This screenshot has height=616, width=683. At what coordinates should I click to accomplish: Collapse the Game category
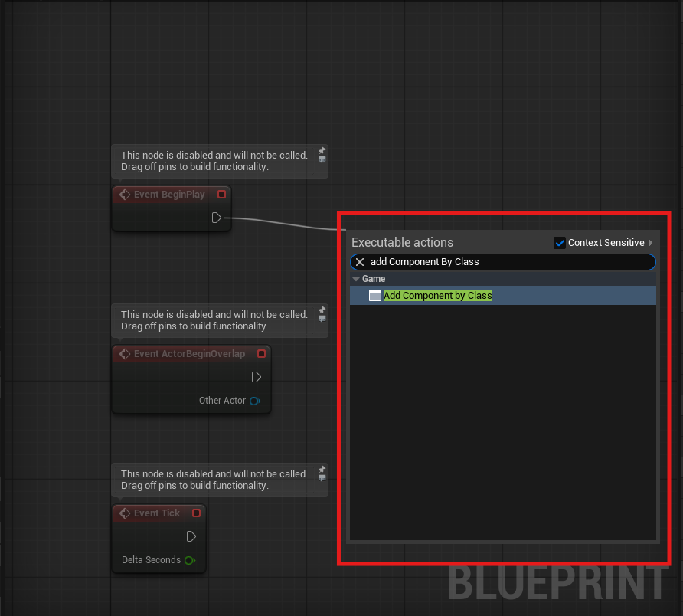click(356, 279)
